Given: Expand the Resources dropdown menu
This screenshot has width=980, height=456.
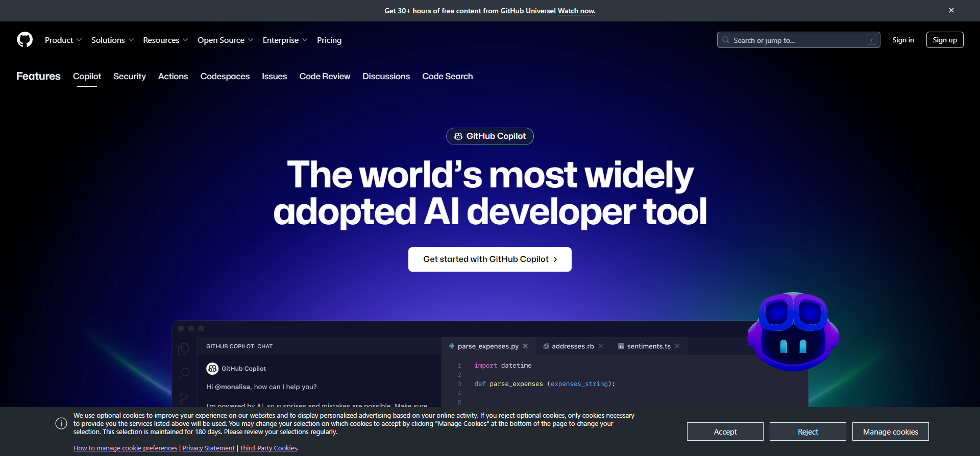Looking at the screenshot, I should pyautogui.click(x=165, y=40).
